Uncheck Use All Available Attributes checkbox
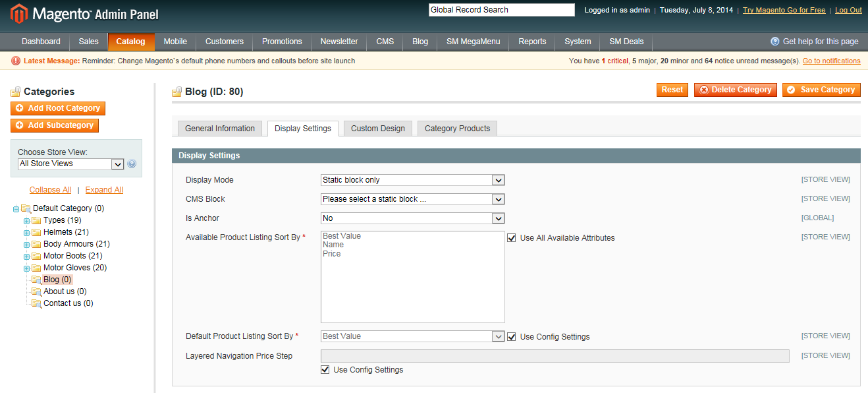The image size is (868, 393). 512,238
